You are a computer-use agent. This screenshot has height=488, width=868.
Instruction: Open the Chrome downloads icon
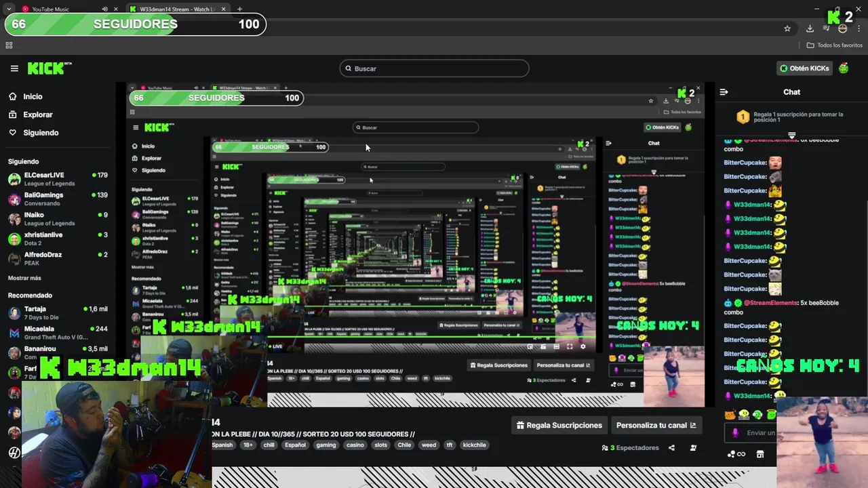[x=810, y=28]
